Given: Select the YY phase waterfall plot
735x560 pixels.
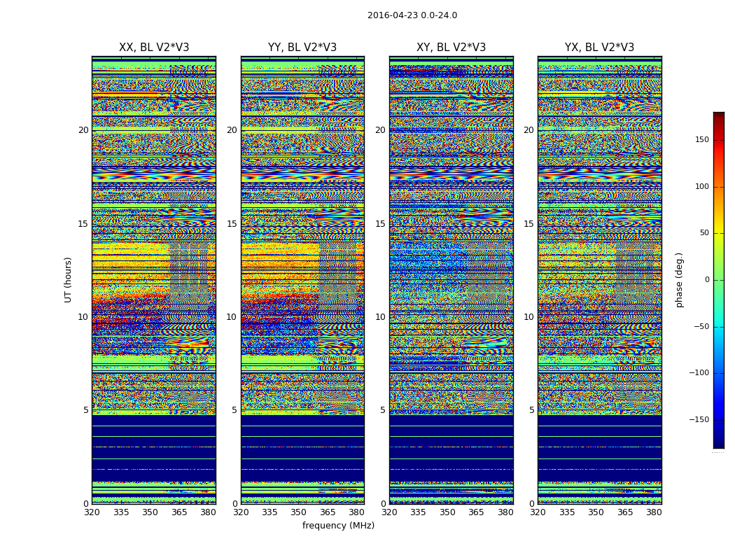Looking at the screenshot, I should tap(302, 280).
